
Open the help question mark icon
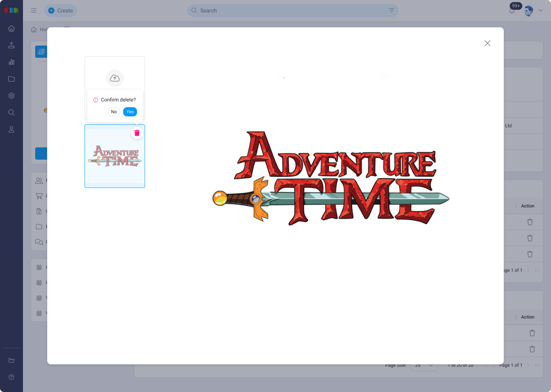click(11, 377)
